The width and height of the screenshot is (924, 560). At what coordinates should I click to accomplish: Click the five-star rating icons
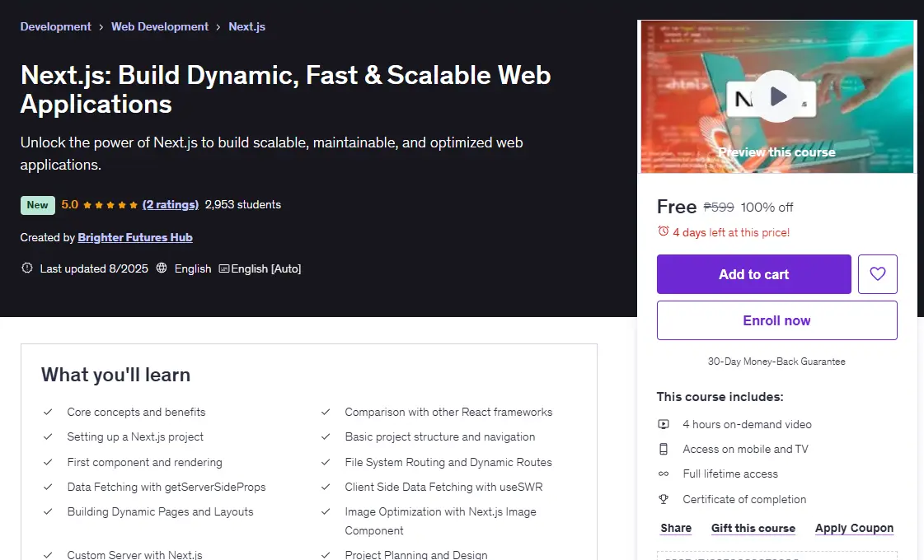point(110,205)
